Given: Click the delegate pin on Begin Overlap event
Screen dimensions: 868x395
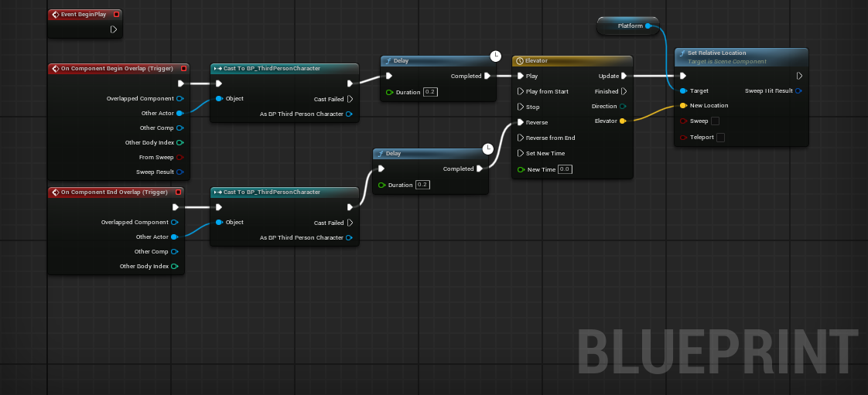Looking at the screenshot, I should click(x=184, y=69).
